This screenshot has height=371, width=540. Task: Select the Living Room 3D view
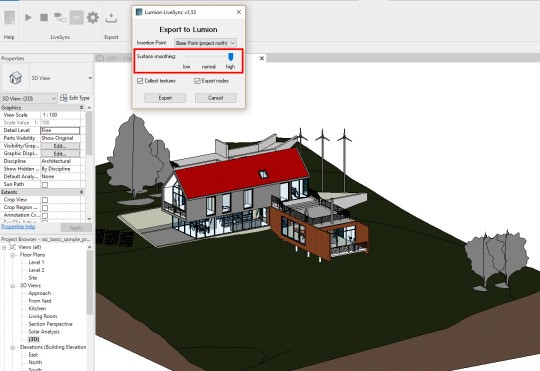(43, 316)
